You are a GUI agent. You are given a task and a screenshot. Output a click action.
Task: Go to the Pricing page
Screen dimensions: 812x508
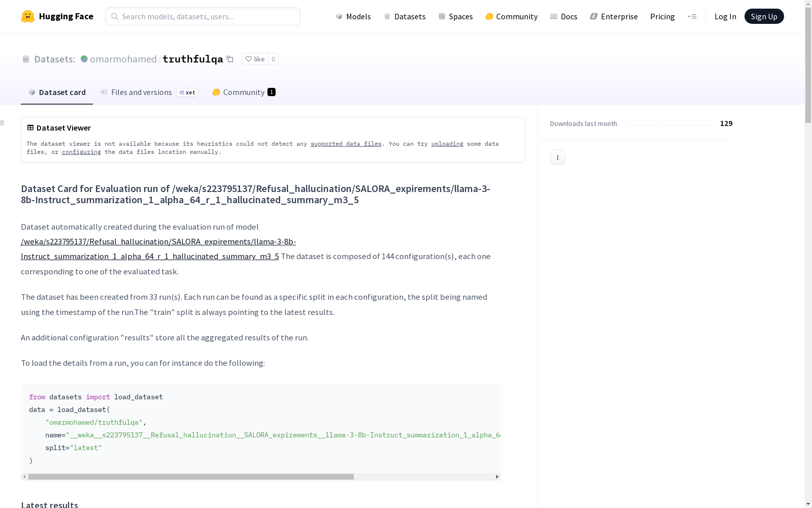coord(662,16)
